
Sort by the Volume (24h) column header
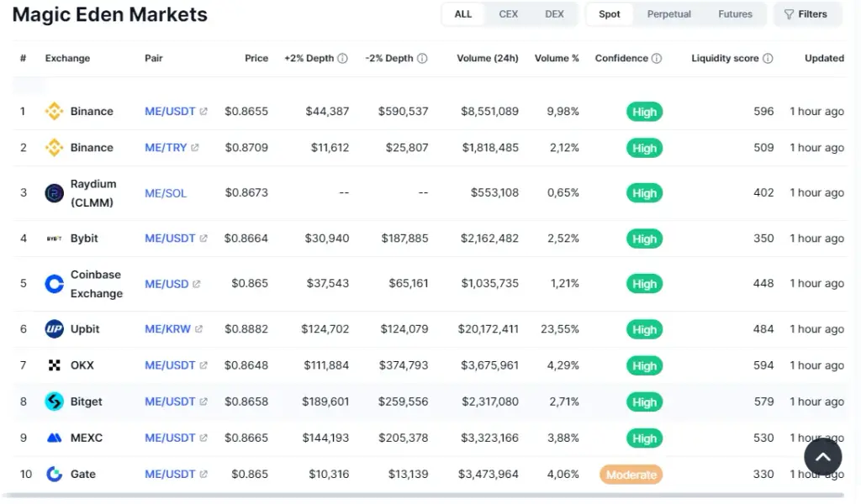(487, 58)
